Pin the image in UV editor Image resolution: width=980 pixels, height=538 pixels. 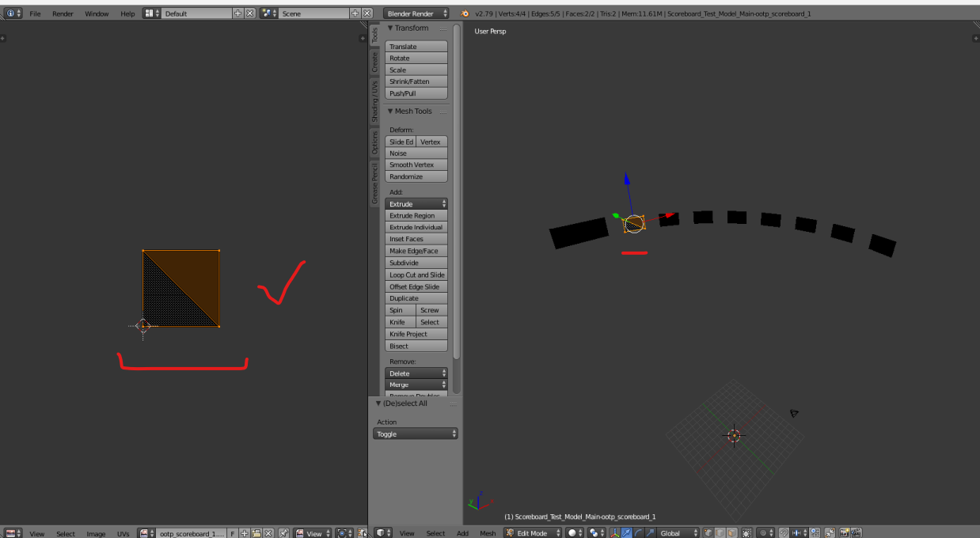[x=283, y=533]
